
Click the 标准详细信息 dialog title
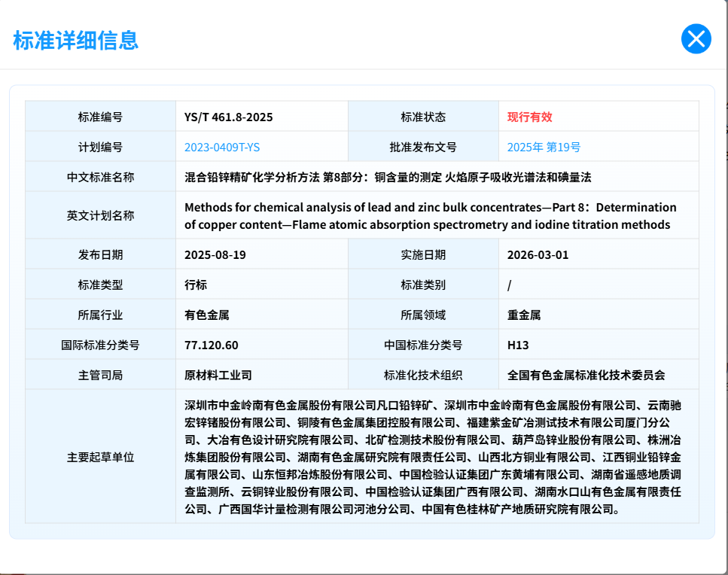[x=75, y=40]
